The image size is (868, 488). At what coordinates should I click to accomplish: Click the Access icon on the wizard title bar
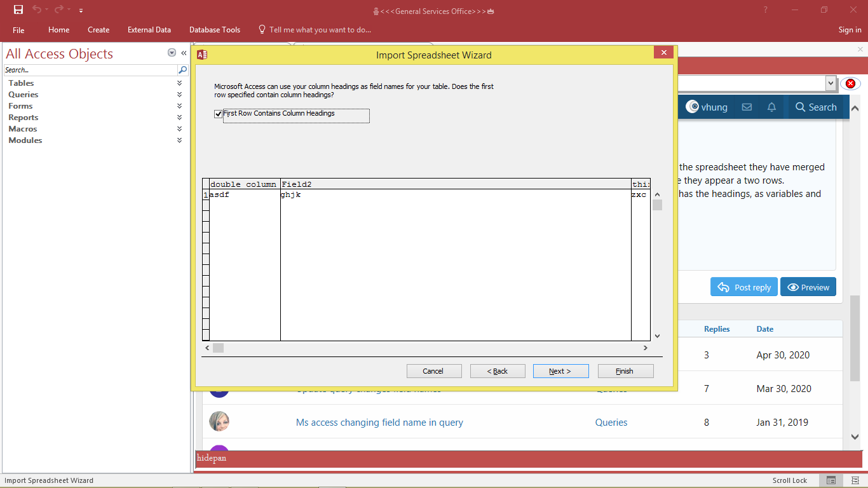tap(202, 55)
